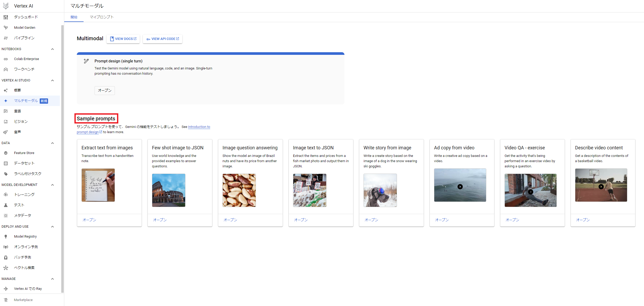Play the Ad copy from video thumbnail
Viewport: 644px width, 306px height.
pyautogui.click(x=460, y=186)
